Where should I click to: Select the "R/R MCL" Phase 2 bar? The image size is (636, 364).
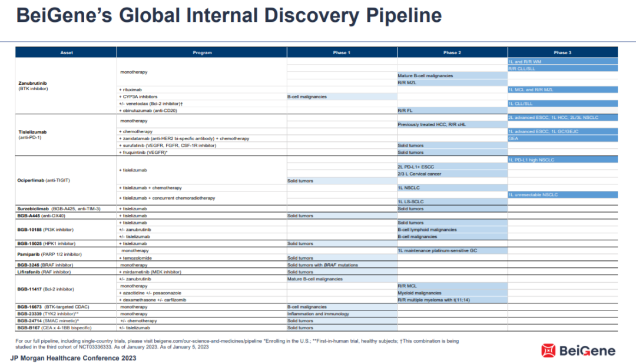tap(452, 286)
